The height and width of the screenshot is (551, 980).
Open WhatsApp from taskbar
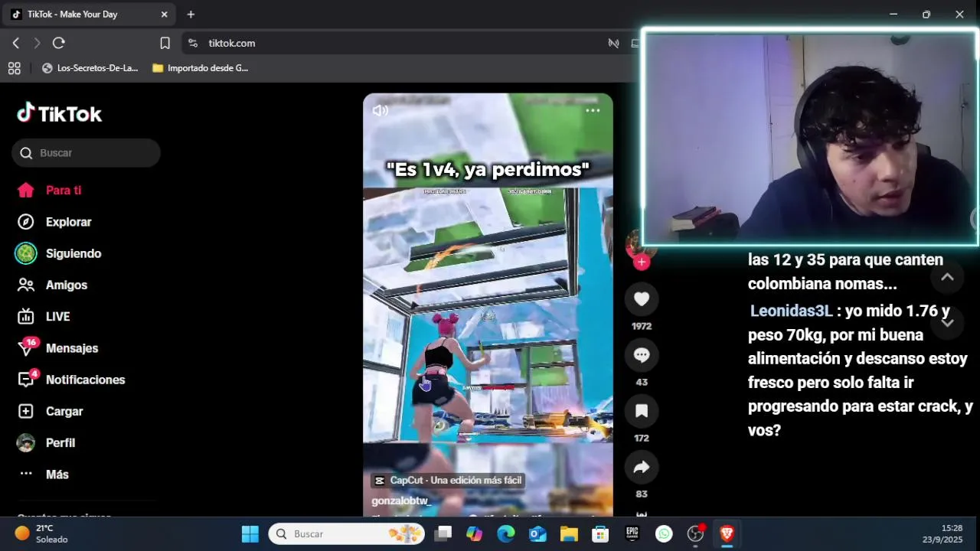(664, 533)
